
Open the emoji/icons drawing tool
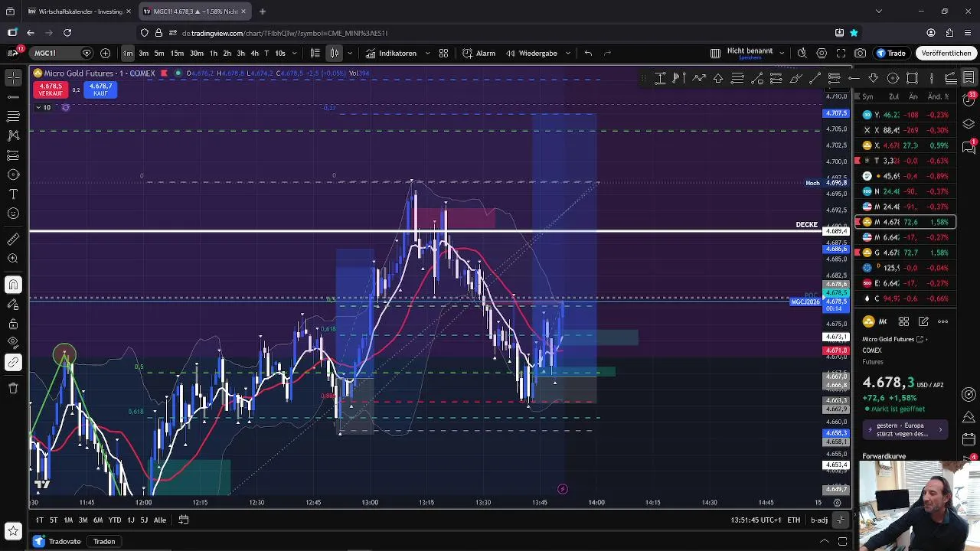tap(13, 214)
